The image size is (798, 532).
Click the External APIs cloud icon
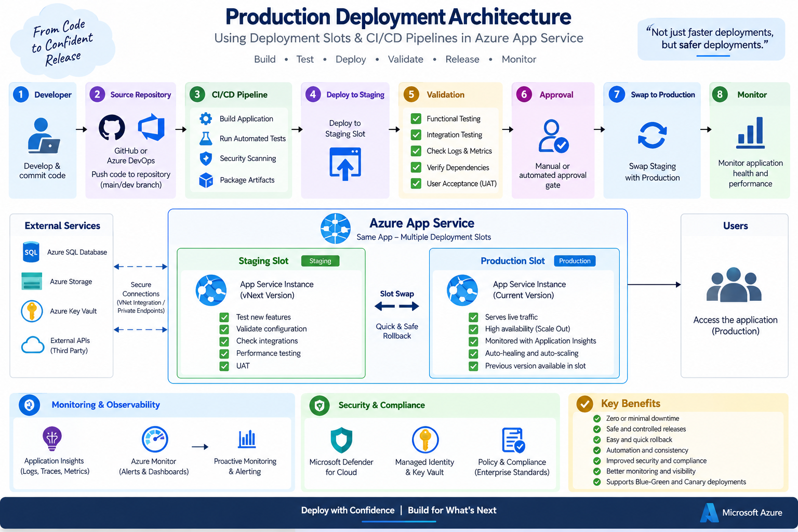tap(33, 345)
